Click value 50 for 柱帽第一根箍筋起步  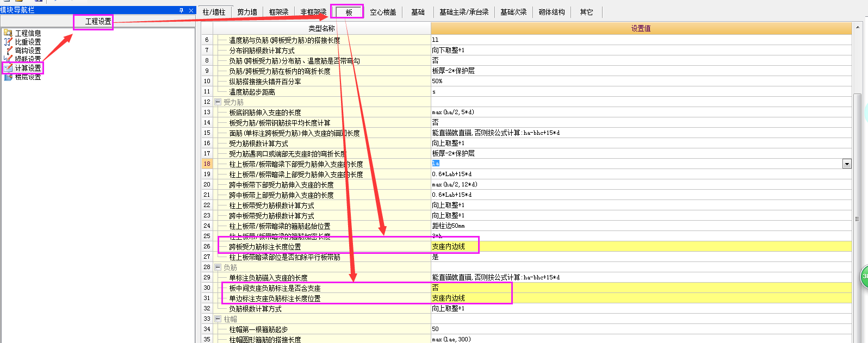click(x=436, y=329)
